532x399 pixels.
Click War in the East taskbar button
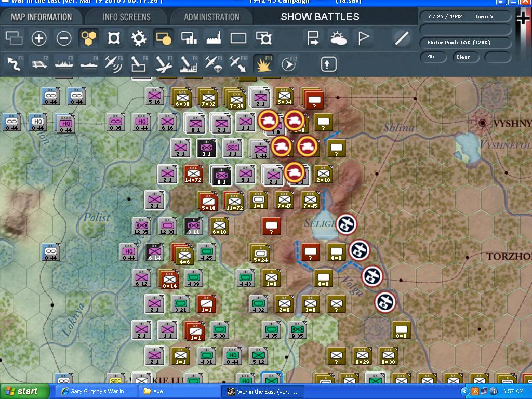click(263, 392)
